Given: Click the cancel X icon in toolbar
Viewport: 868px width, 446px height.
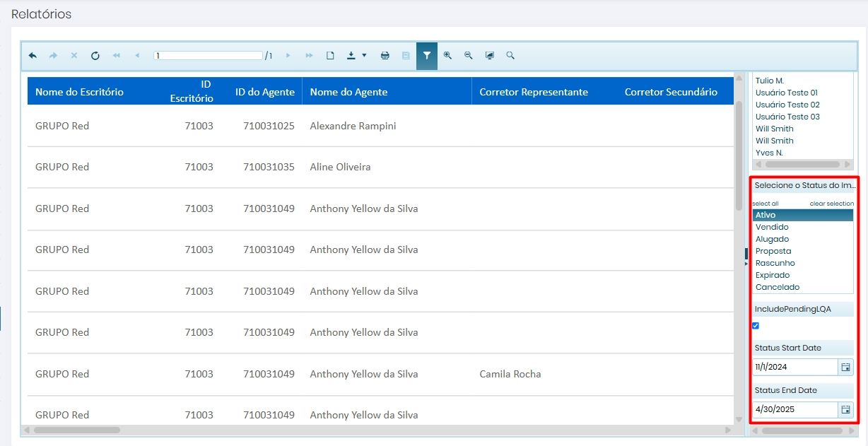Looking at the screenshot, I should click(74, 56).
